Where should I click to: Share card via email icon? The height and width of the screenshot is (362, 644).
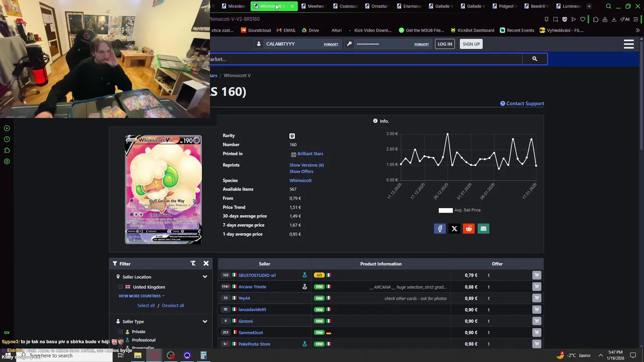click(x=484, y=229)
